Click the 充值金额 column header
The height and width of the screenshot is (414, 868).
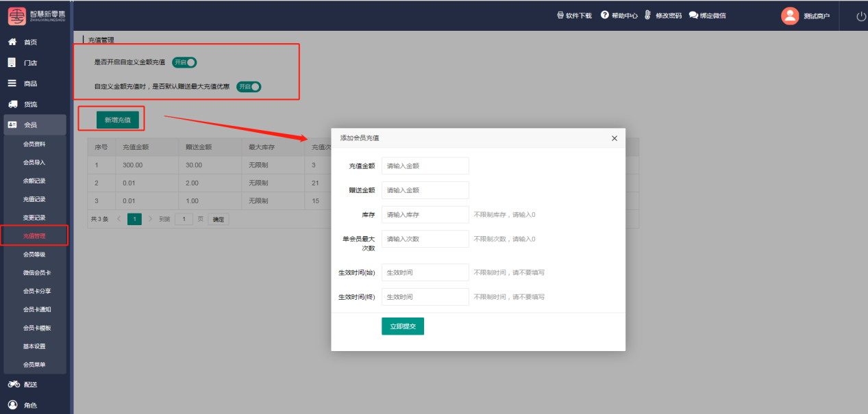[147, 146]
